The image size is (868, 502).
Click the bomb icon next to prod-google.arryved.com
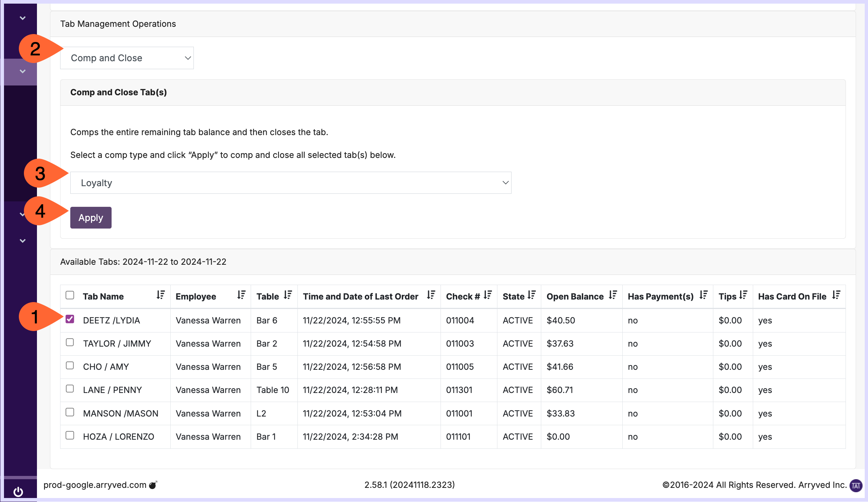pos(153,485)
